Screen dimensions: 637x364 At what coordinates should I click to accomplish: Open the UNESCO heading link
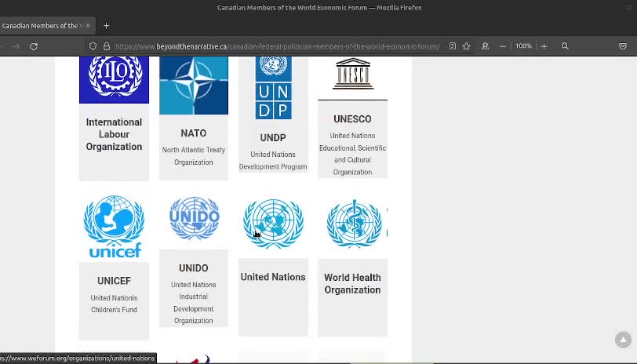(352, 119)
